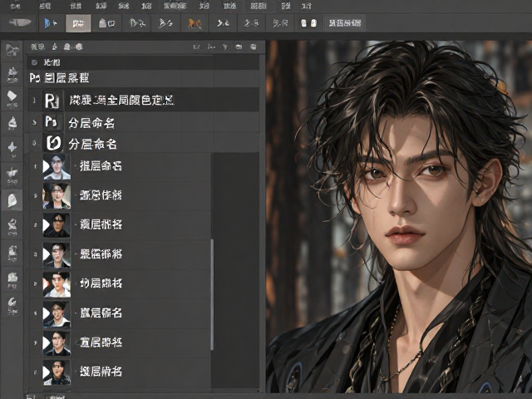
Task: Click the orange icon in the options bar
Action: [195, 23]
